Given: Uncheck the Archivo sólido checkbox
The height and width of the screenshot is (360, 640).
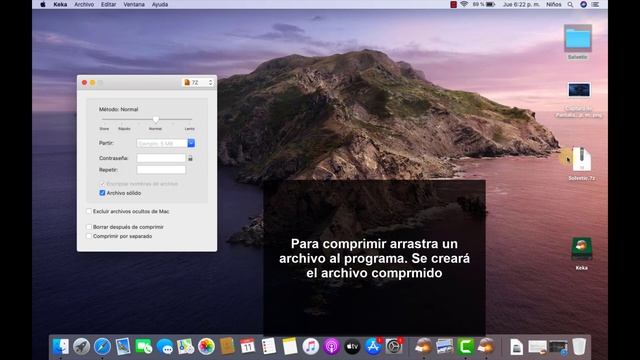Looking at the screenshot, I should pyautogui.click(x=102, y=193).
